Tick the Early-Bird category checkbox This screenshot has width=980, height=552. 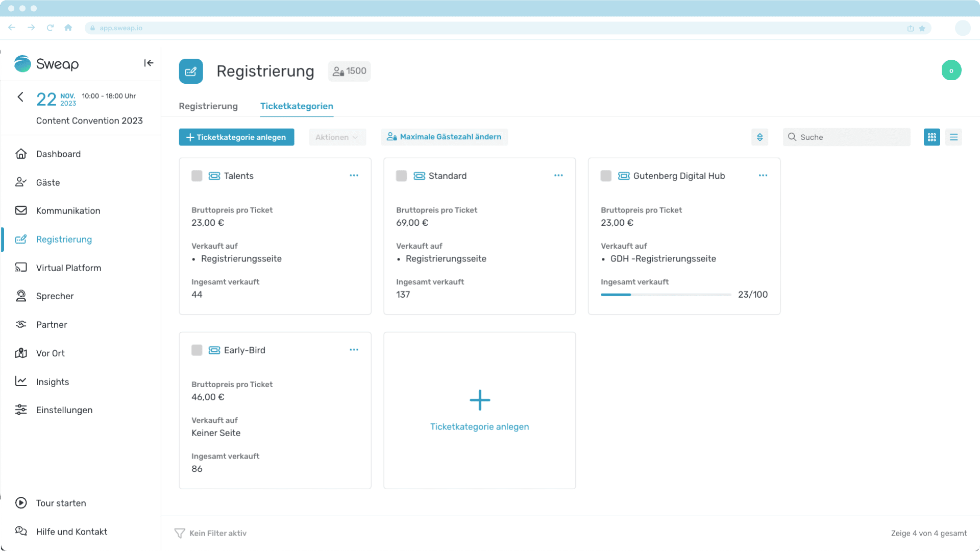(x=197, y=350)
